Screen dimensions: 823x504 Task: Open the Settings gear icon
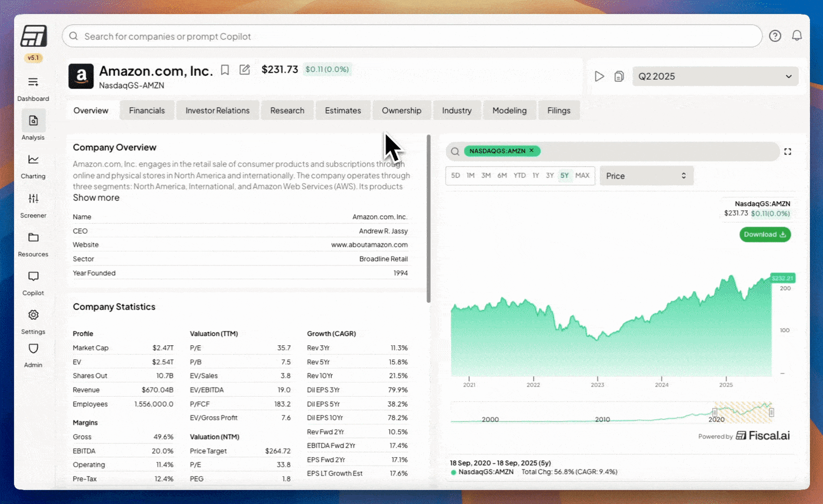click(x=33, y=315)
